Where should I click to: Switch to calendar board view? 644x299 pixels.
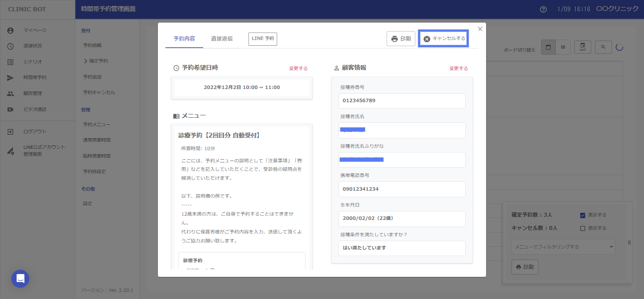548,47
